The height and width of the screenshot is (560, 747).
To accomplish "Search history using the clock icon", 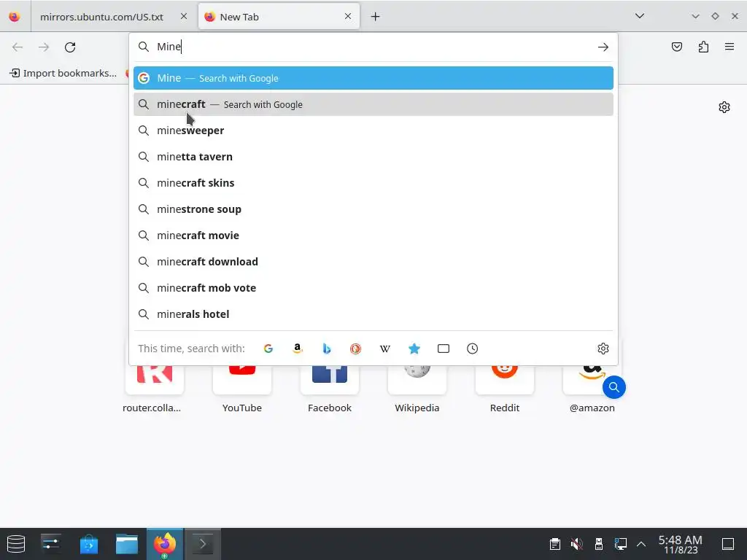I will point(472,349).
